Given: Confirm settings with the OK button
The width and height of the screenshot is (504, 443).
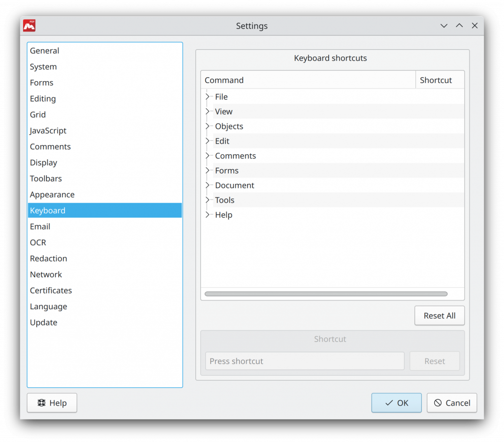Looking at the screenshot, I should [396, 403].
